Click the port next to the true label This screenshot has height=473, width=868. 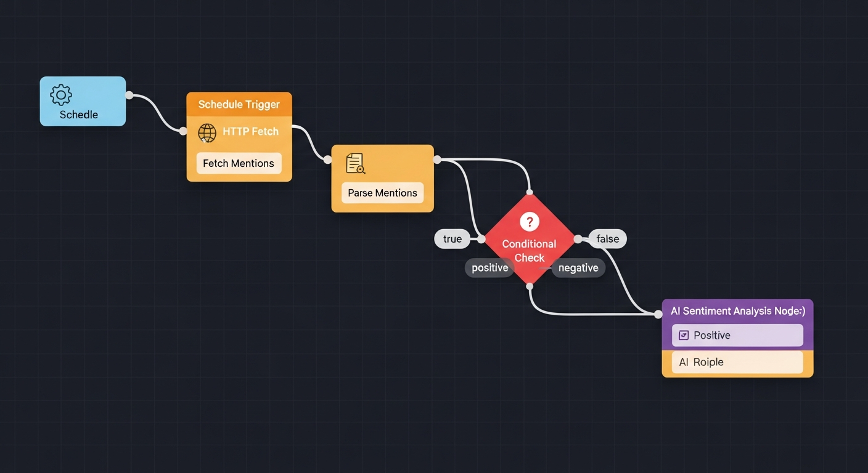[x=482, y=239]
